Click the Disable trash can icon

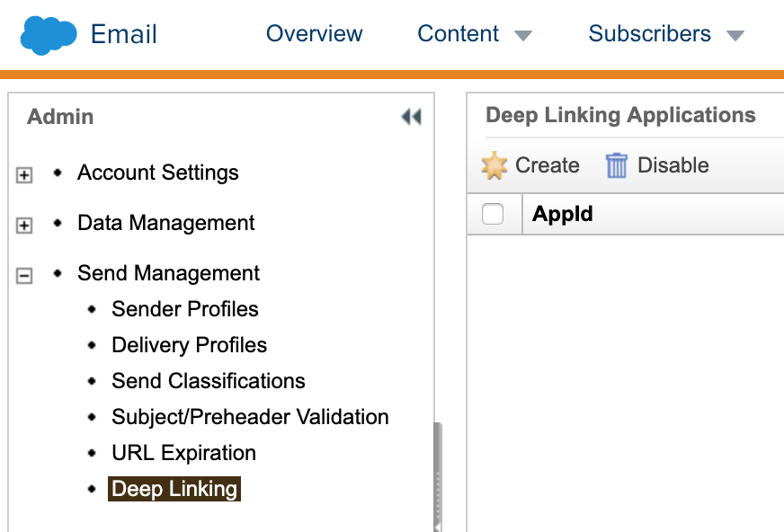[616, 165]
